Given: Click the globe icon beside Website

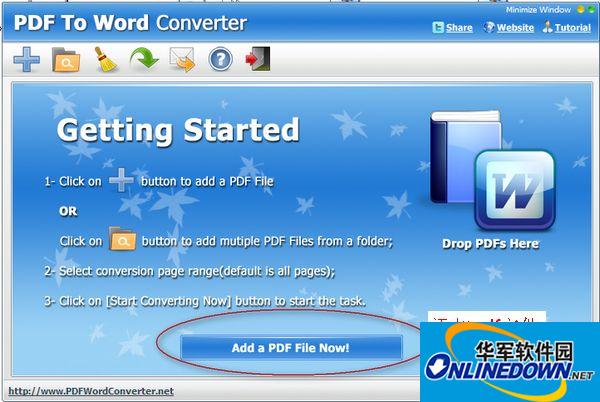Looking at the screenshot, I should coord(489,27).
